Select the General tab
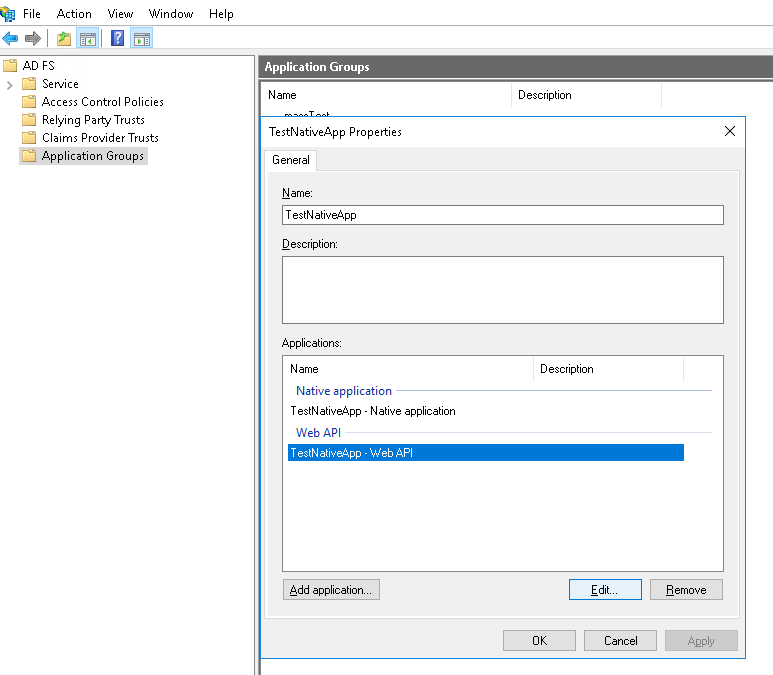 click(291, 160)
